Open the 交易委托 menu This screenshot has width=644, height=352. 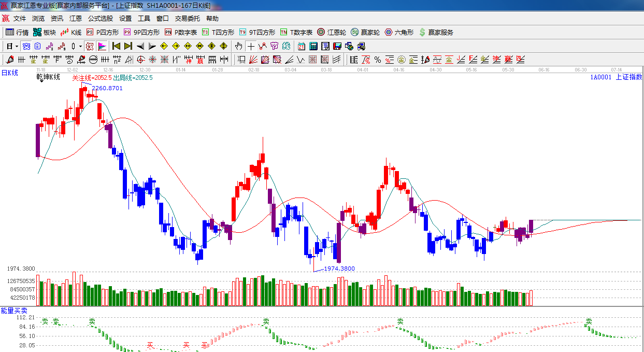(x=187, y=19)
